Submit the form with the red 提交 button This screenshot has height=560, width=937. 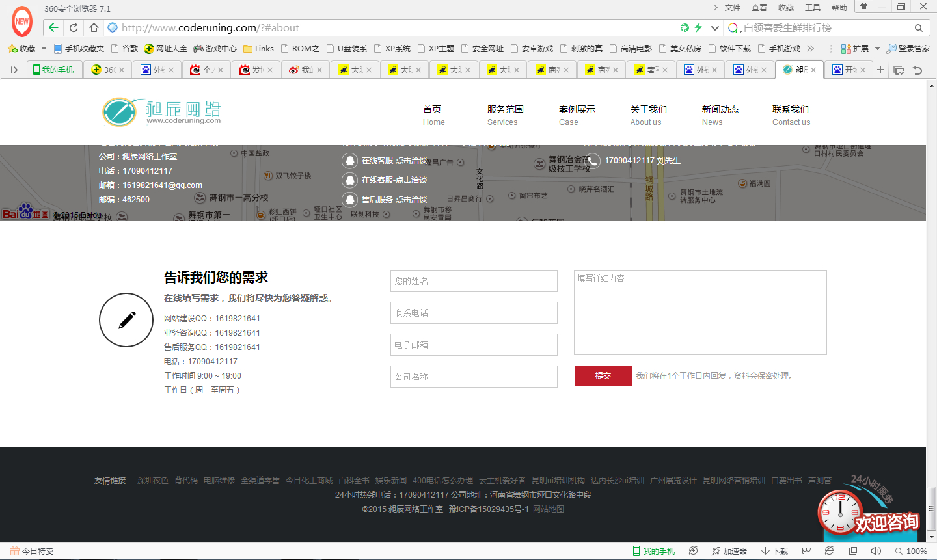tap(603, 376)
